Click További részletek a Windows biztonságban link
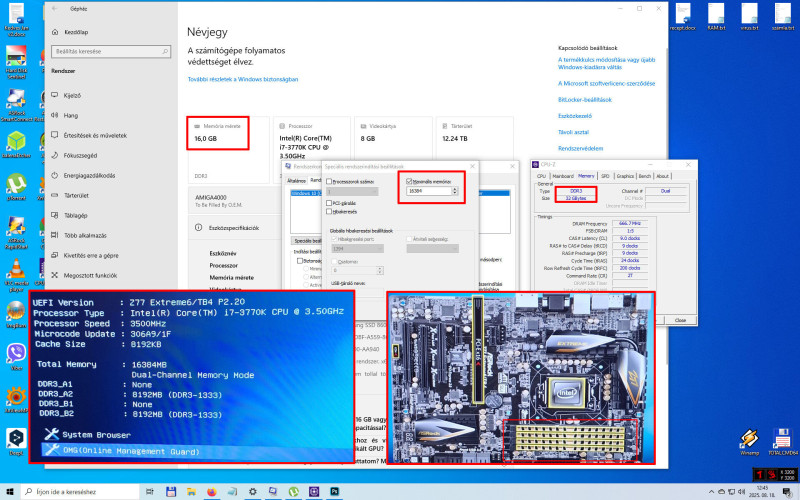Image resolution: width=800 pixels, height=500 pixels. (x=243, y=80)
